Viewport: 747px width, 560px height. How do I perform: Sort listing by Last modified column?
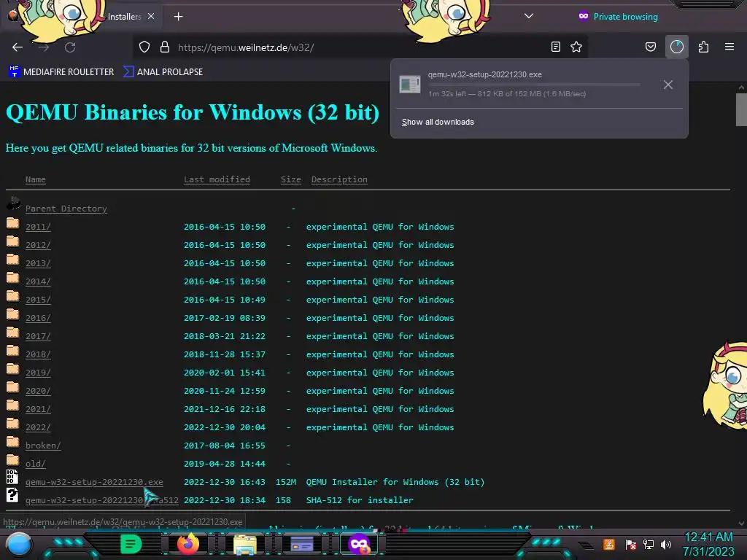(x=217, y=179)
